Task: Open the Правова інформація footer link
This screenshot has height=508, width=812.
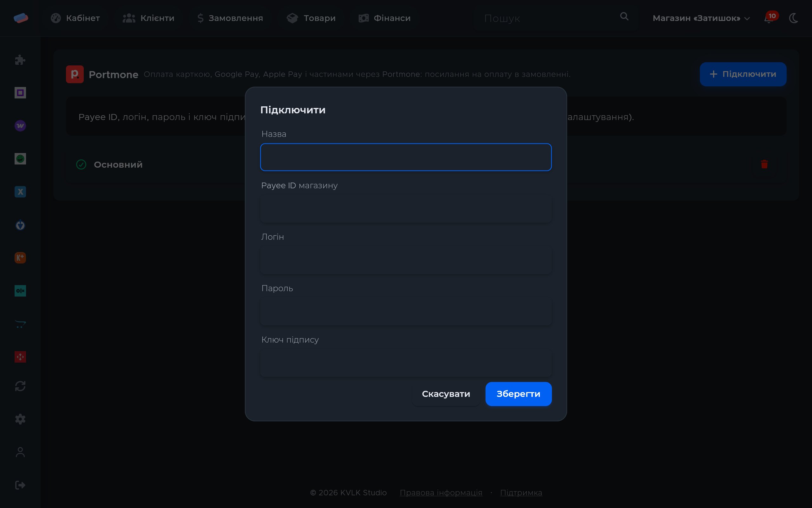Action: pyautogui.click(x=441, y=492)
